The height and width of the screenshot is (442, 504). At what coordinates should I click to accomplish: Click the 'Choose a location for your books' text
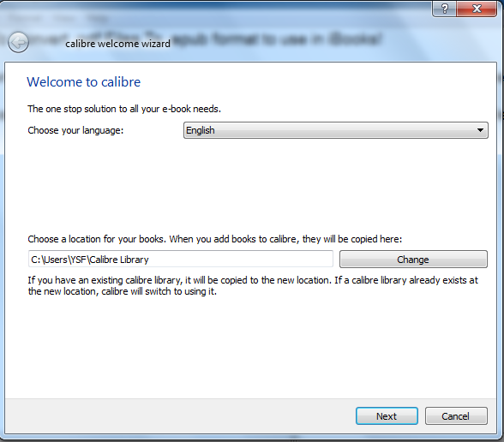pyautogui.click(x=214, y=239)
